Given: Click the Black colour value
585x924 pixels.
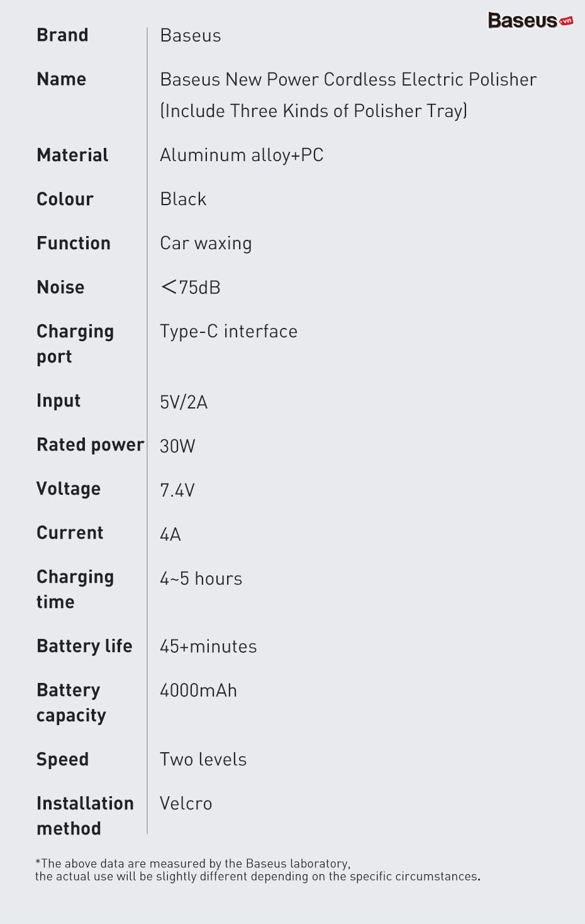Looking at the screenshot, I should coord(183,199).
